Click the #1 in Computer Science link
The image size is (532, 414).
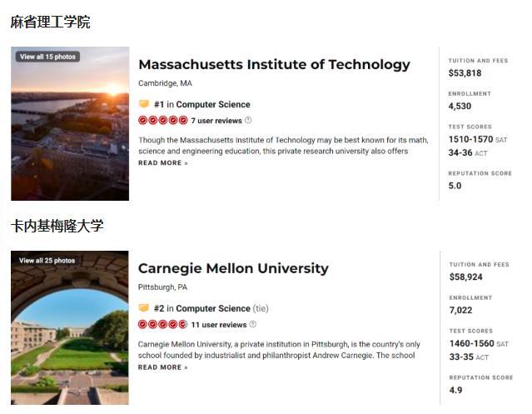[x=202, y=104]
